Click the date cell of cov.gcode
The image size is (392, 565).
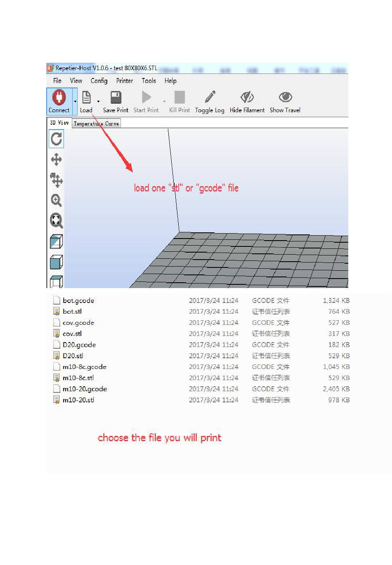tap(214, 323)
